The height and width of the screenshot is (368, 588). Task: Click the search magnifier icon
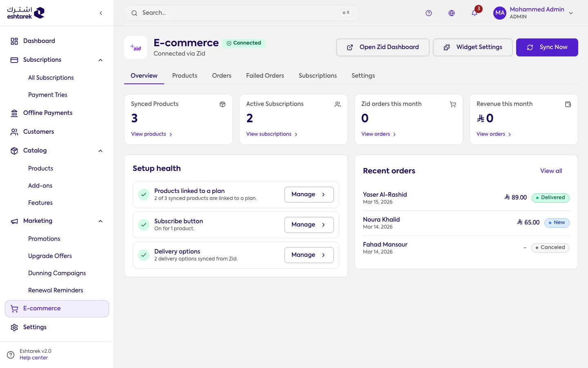tap(134, 13)
